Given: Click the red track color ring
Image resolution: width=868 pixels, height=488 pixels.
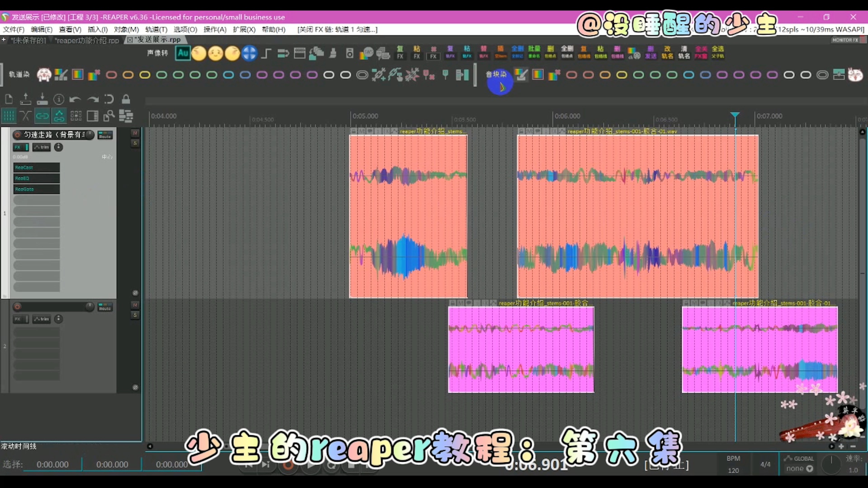Looking at the screenshot, I should click(111, 75).
